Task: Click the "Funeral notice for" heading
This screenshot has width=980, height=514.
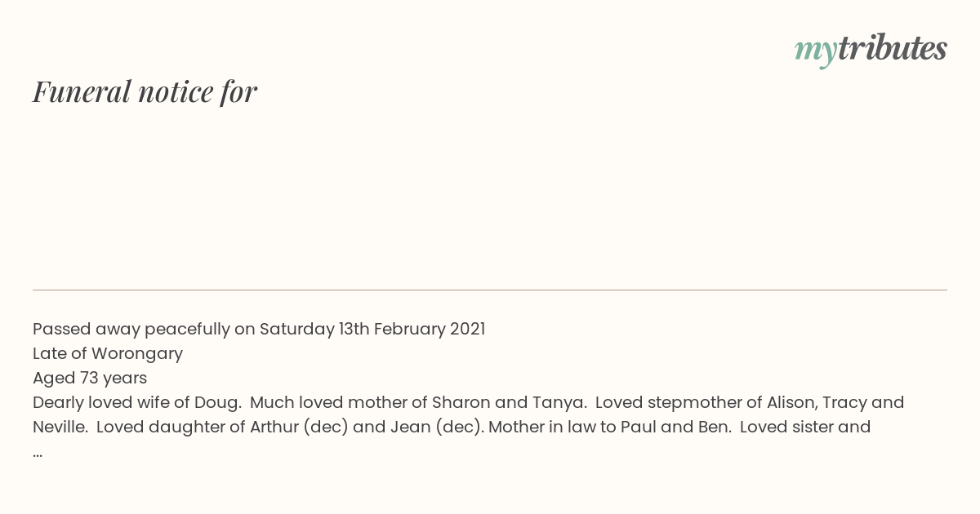Action: click(x=145, y=91)
